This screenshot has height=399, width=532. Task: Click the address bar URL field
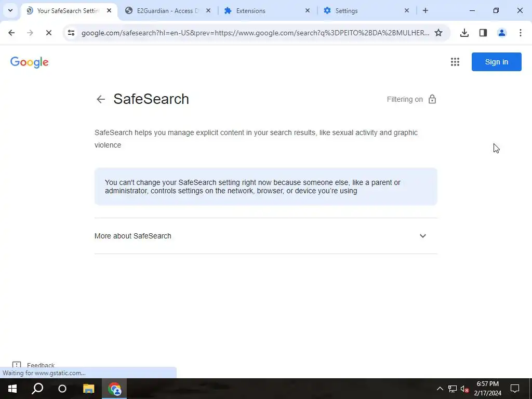pyautogui.click(x=255, y=33)
